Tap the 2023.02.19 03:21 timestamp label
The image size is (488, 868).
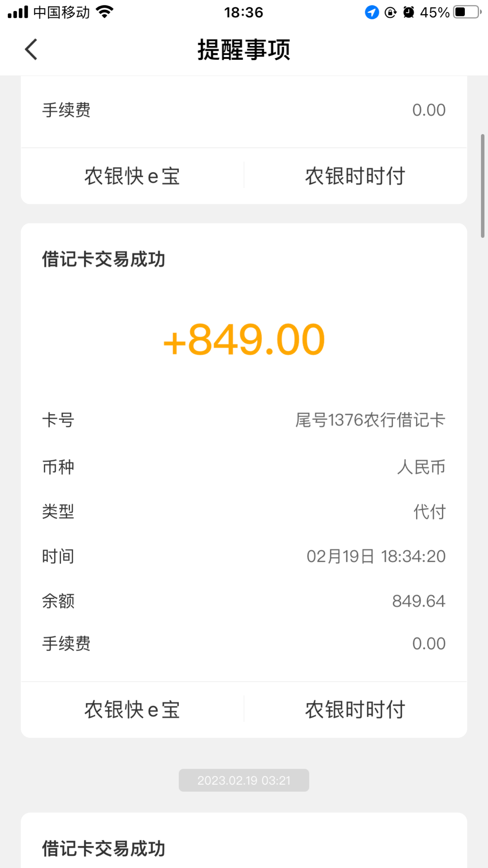244,780
